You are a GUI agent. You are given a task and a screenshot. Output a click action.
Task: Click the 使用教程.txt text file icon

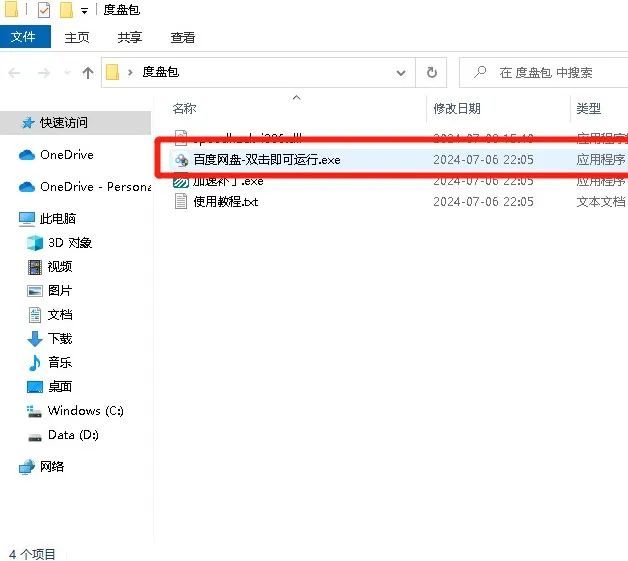coord(181,201)
